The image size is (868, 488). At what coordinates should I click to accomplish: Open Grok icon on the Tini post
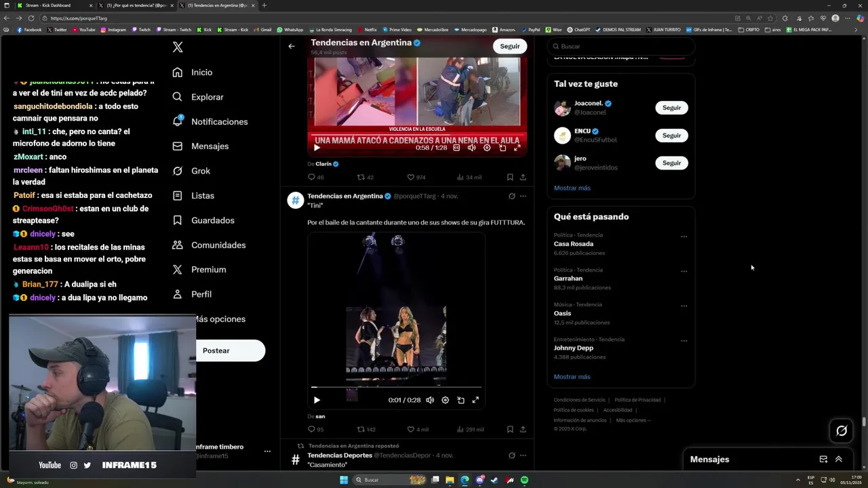[x=511, y=196]
